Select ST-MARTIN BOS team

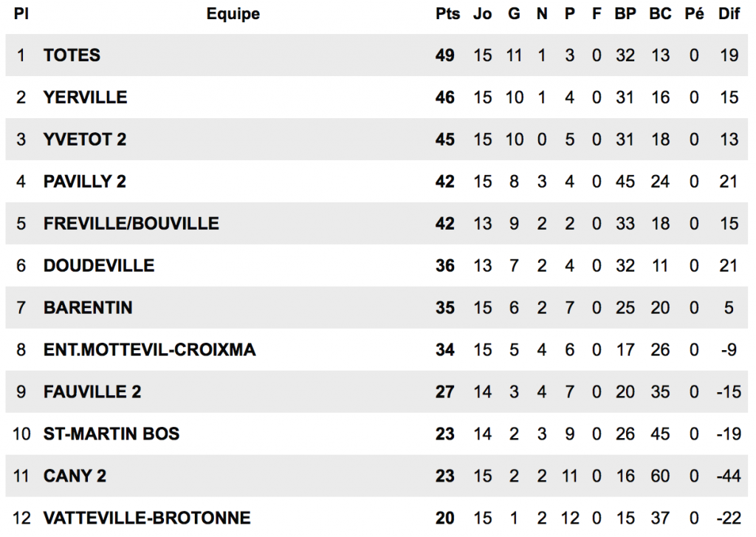click(111, 434)
